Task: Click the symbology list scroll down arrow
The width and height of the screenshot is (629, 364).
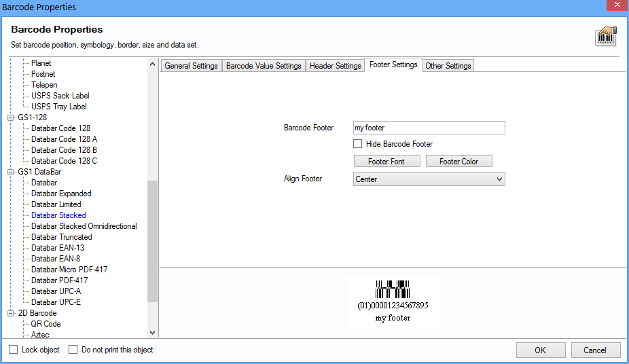Action: pos(152,332)
